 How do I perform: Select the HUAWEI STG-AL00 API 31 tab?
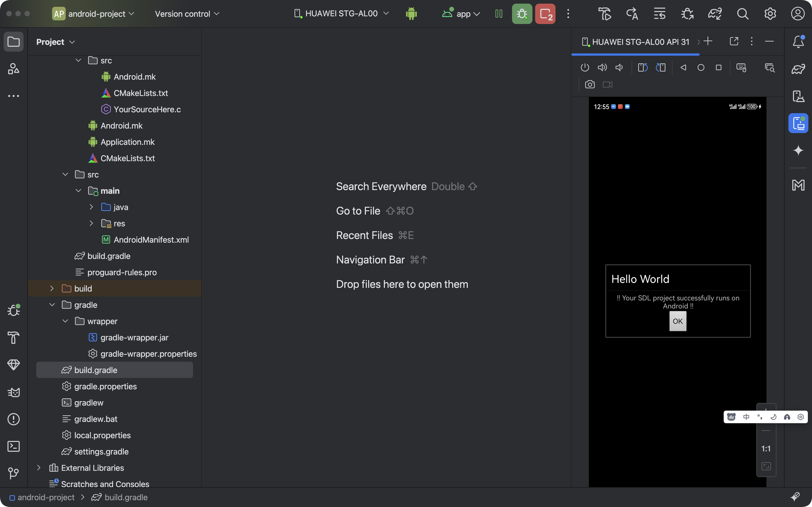635,42
